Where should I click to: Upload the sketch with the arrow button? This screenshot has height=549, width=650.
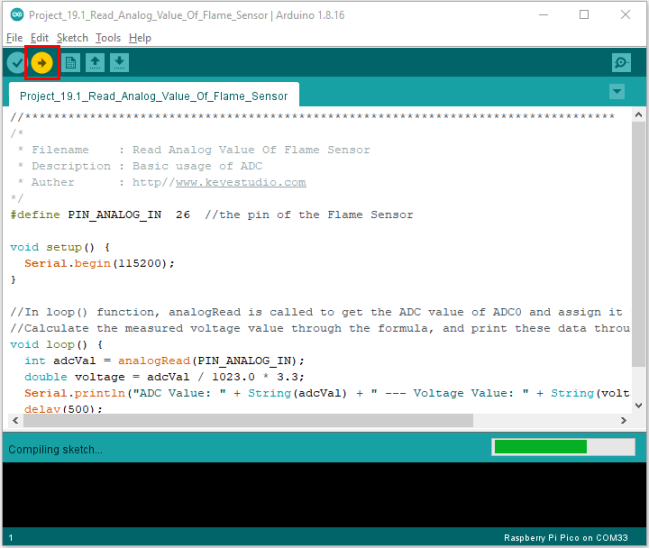42,63
